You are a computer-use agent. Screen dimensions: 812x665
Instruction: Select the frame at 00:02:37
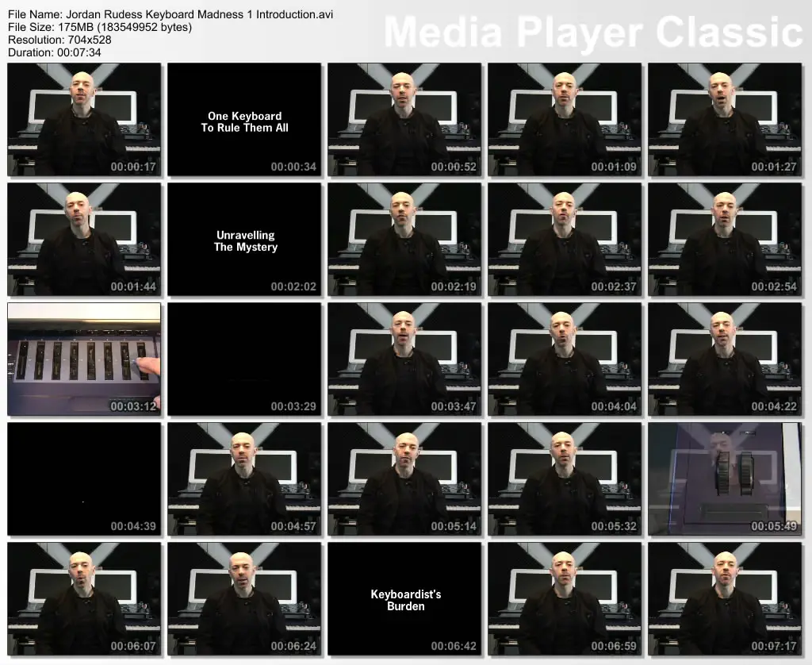click(565, 240)
